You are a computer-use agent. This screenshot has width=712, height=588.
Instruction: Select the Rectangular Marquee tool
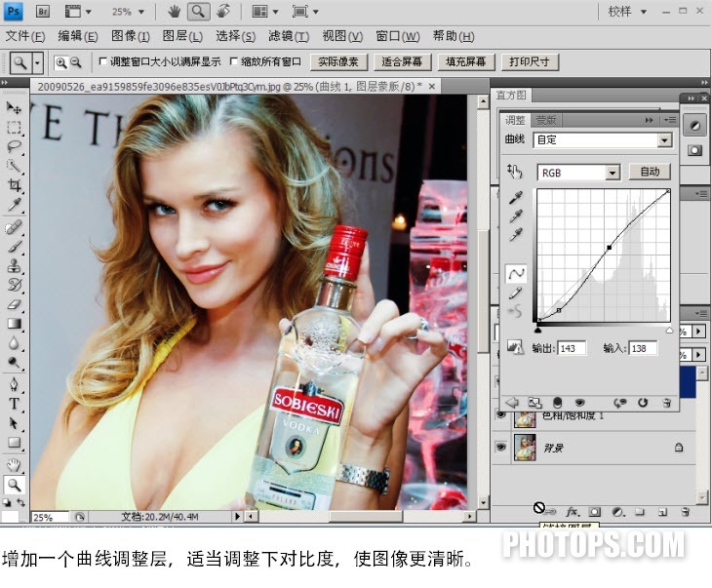pyautogui.click(x=14, y=128)
